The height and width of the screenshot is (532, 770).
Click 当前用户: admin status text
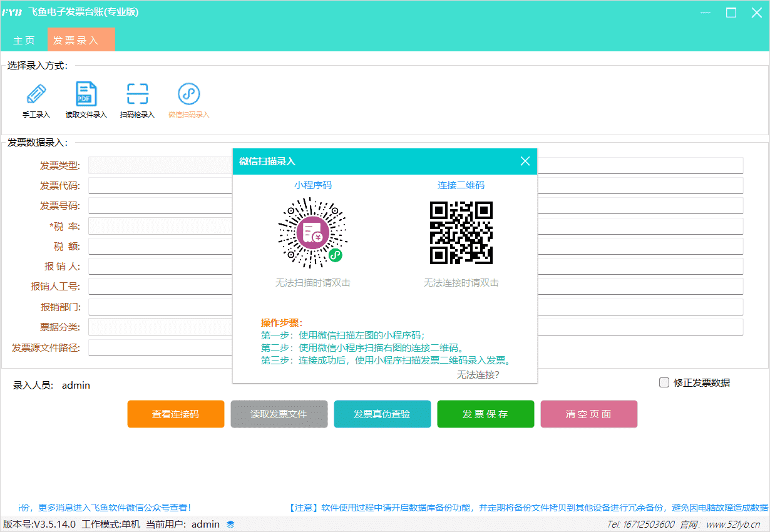click(x=183, y=524)
